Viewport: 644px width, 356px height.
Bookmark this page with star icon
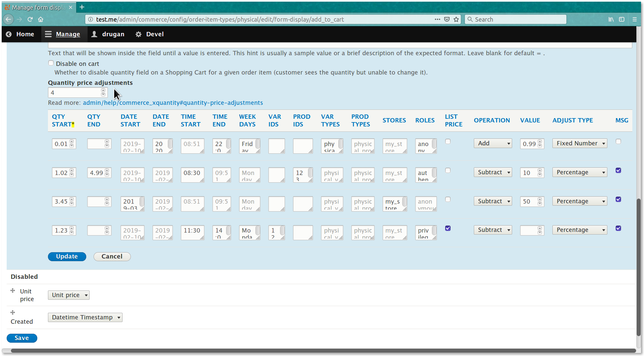456,19
